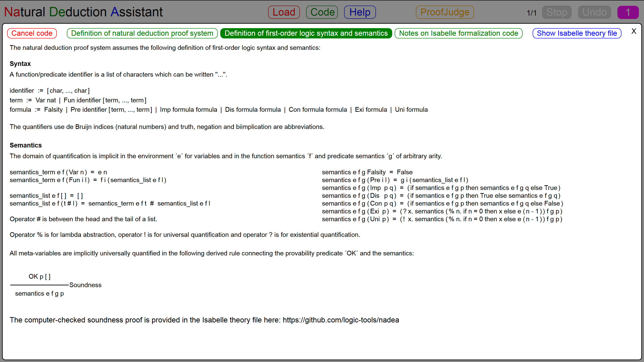The image size is (644, 362).
Task: Click 'semantics e f g p' conclusion
Action: (40, 294)
